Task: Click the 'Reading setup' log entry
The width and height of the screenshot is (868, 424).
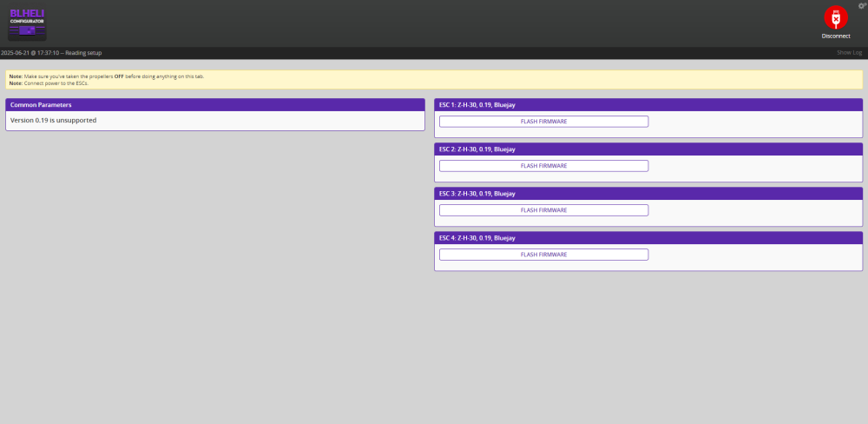Action: (x=83, y=53)
